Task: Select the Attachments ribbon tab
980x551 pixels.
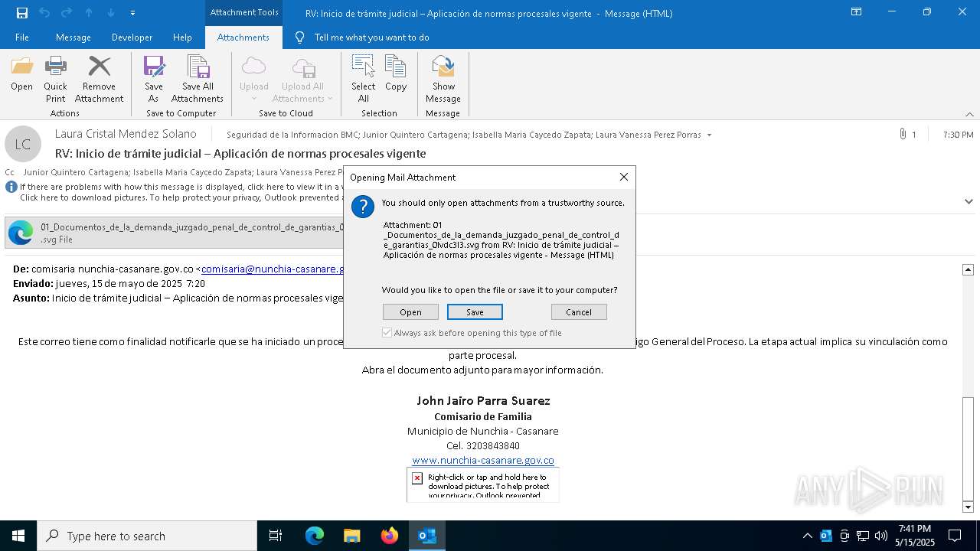Action: tap(243, 37)
